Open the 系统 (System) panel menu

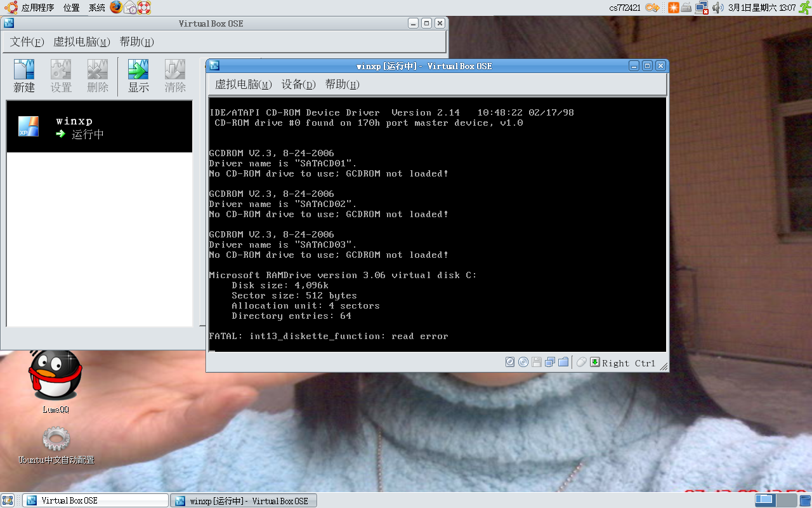click(x=97, y=8)
